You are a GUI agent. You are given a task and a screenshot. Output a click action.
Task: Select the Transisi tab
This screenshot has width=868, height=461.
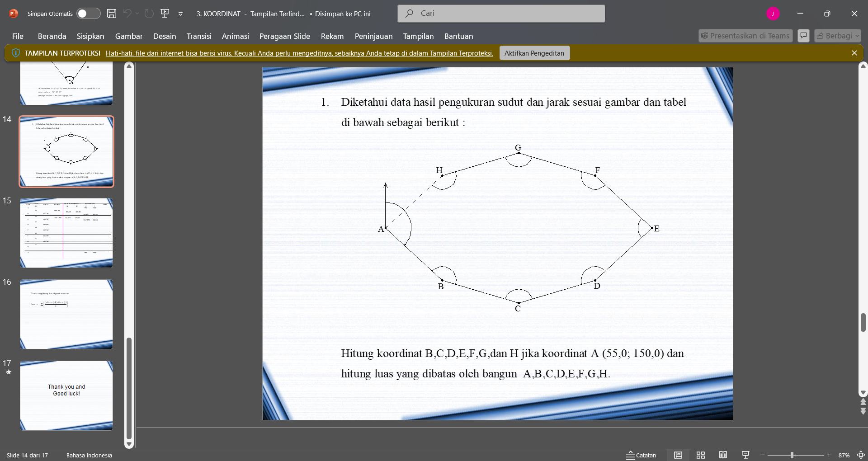click(x=199, y=36)
